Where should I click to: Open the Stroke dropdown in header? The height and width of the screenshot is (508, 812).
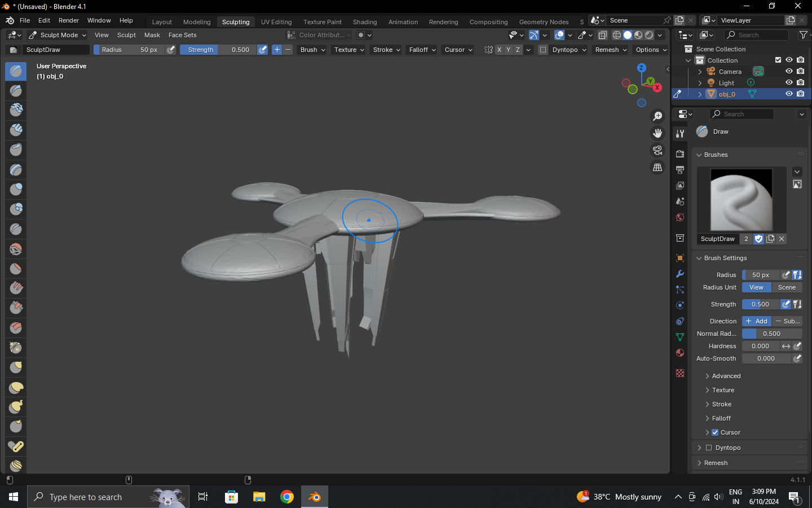point(386,50)
